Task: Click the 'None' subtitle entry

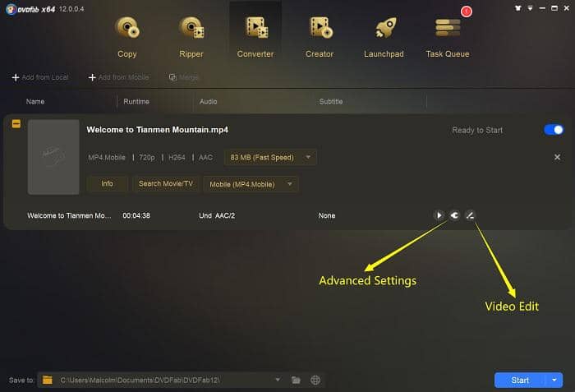Action: pos(327,216)
